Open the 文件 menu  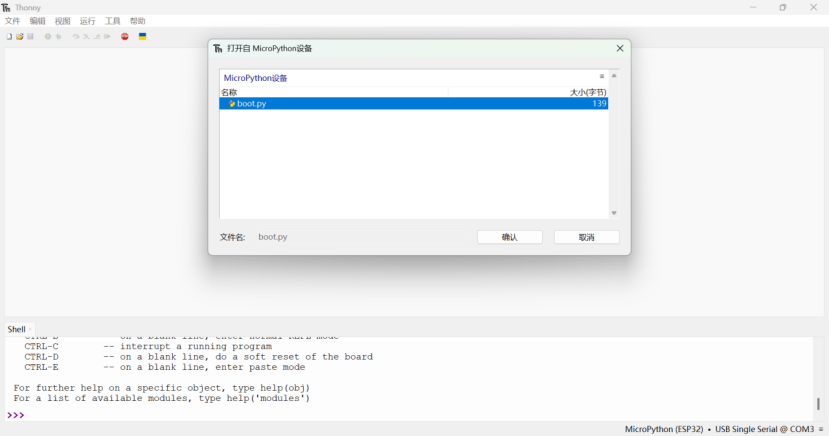click(12, 21)
